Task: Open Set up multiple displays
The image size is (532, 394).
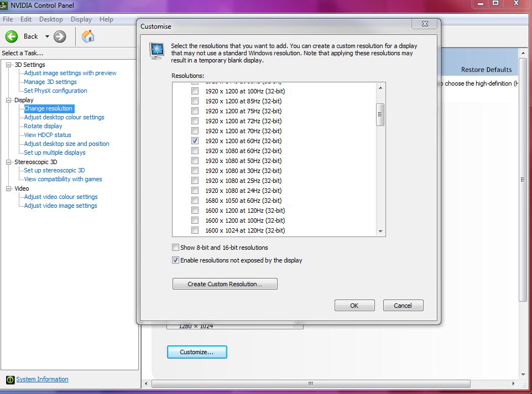Action: (x=55, y=153)
